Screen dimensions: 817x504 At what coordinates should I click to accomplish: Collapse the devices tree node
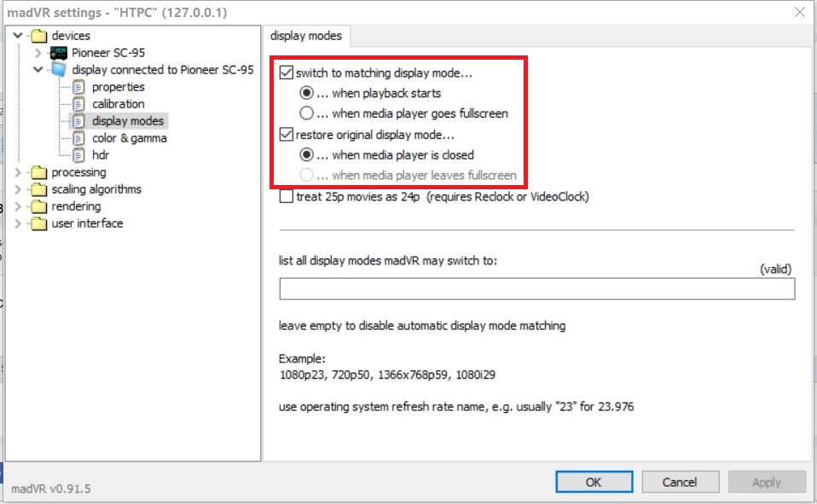[18, 36]
